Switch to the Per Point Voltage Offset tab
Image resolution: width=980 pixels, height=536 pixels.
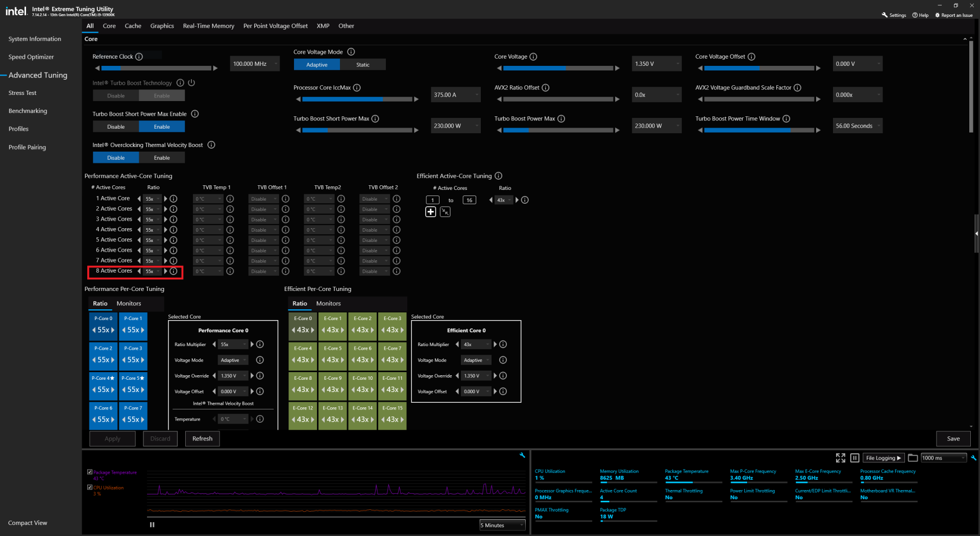pos(275,26)
